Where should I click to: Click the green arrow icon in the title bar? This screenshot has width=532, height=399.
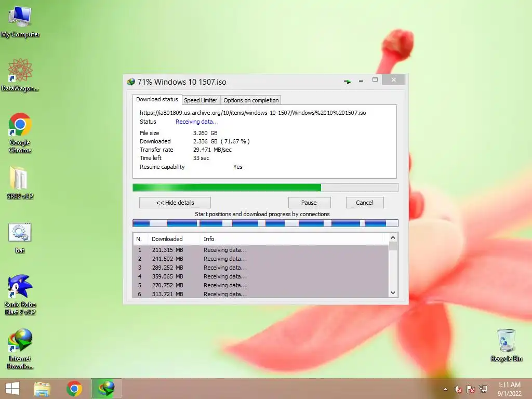(347, 82)
